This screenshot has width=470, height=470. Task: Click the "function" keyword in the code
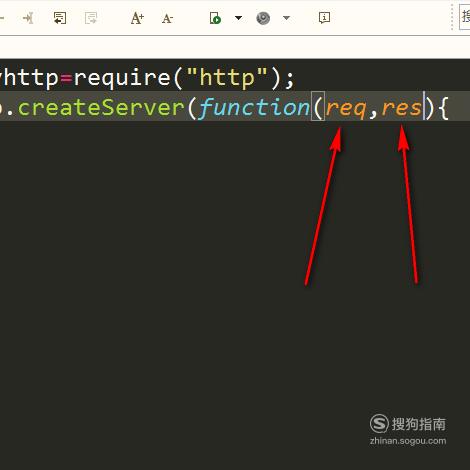coord(254,108)
